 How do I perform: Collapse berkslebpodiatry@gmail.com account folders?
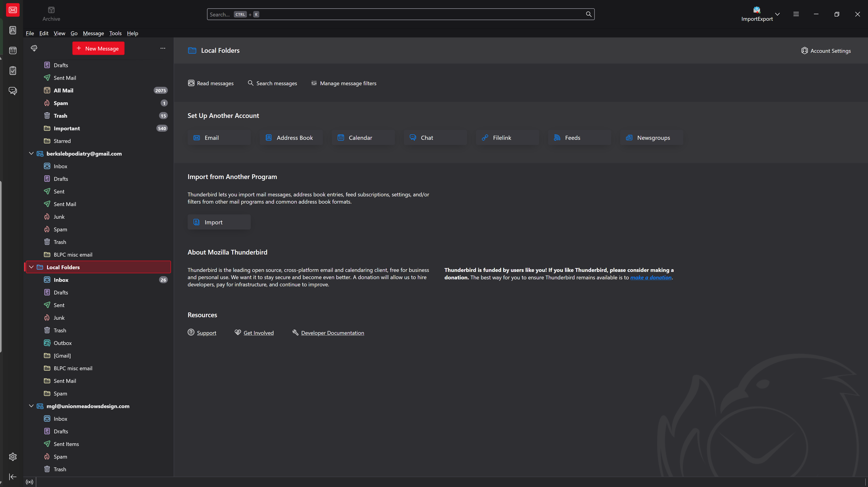tap(31, 154)
